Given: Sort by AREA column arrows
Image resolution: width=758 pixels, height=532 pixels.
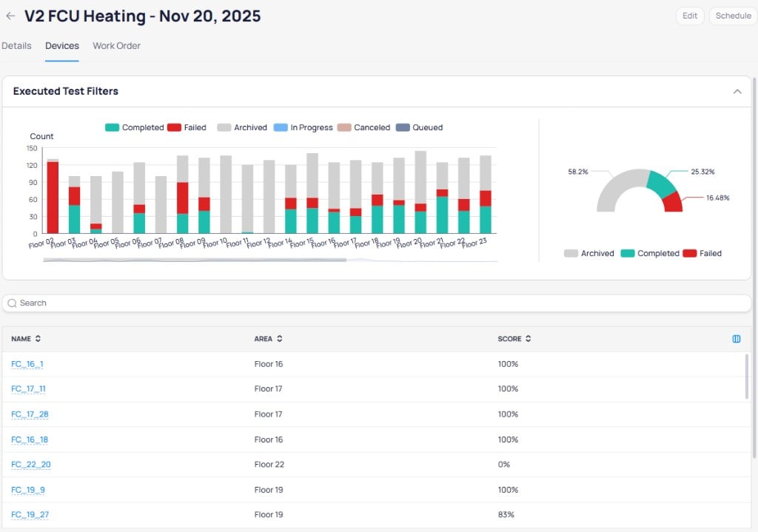Looking at the screenshot, I should click(279, 339).
